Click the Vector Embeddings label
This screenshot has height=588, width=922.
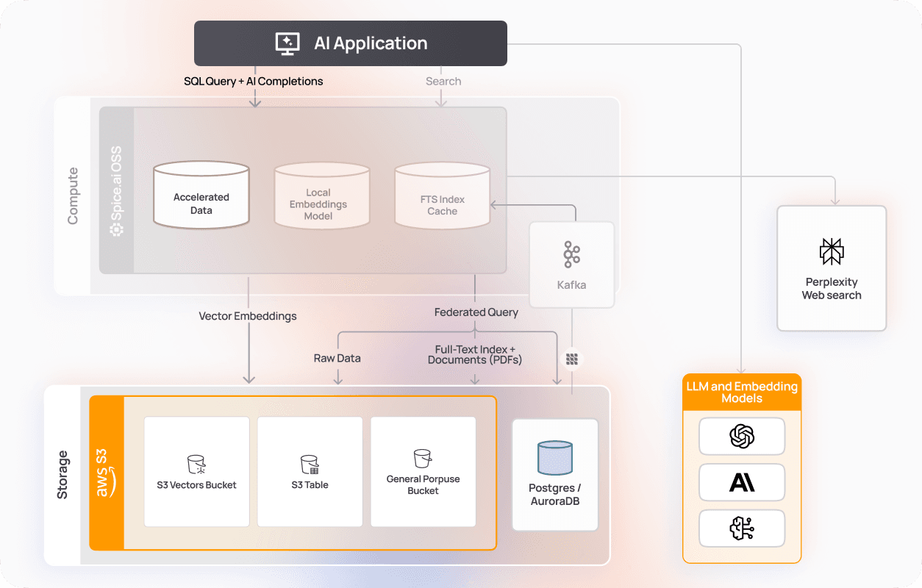248,316
